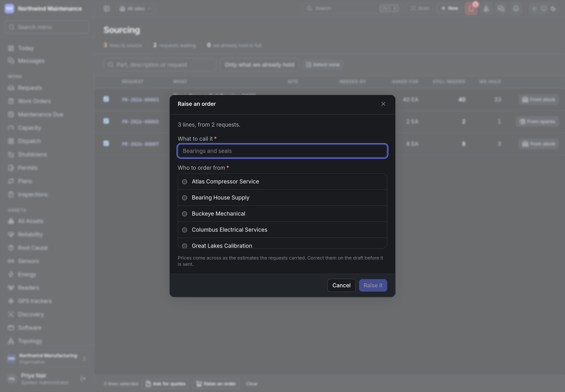The image size is (565, 392).
Task: Click the Root Cause sidebar icon
Action: 11,248
